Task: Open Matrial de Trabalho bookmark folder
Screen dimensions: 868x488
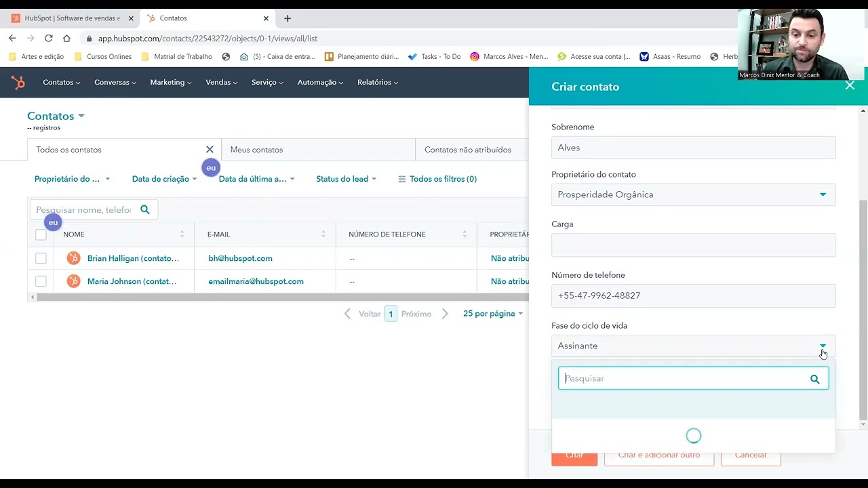Action: click(x=176, y=57)
